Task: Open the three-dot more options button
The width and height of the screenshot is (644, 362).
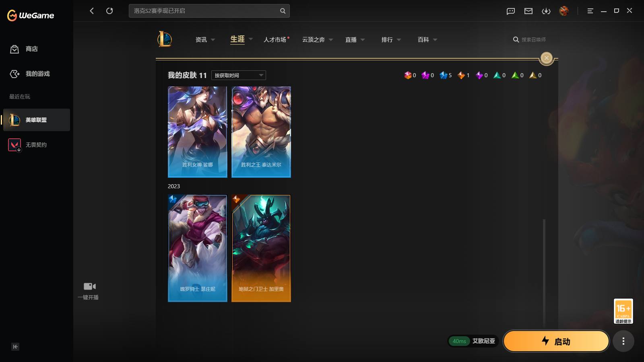Action: [623, 341]
